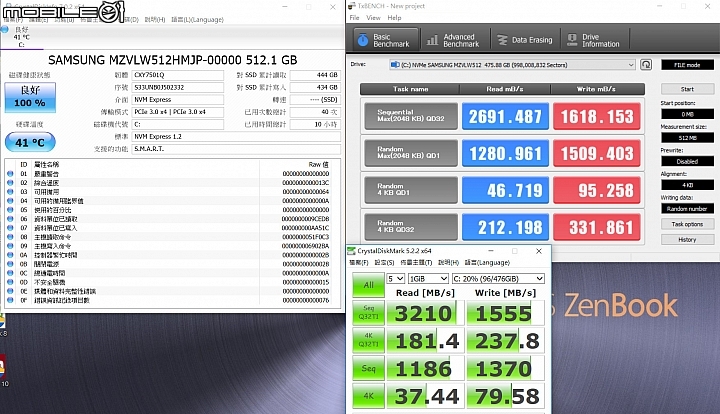Click the status circle for attribute 0F
The image size is (720, 414).
click(10, 300)
